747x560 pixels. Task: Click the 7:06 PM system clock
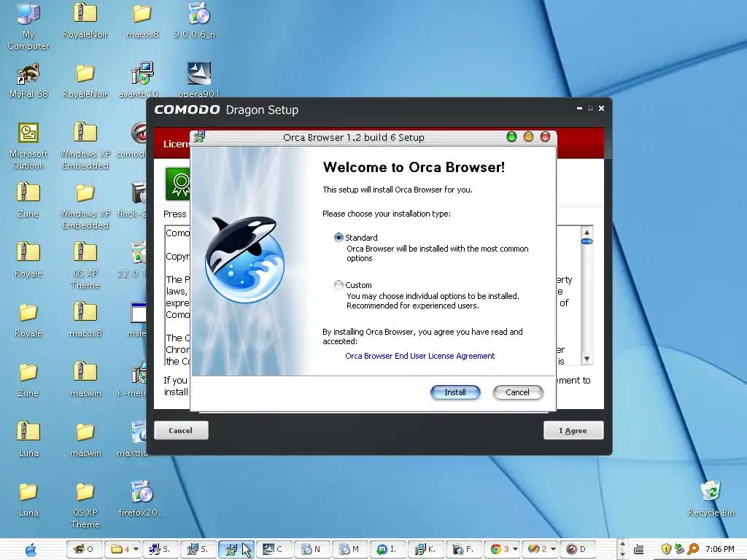tap(720, 549)
